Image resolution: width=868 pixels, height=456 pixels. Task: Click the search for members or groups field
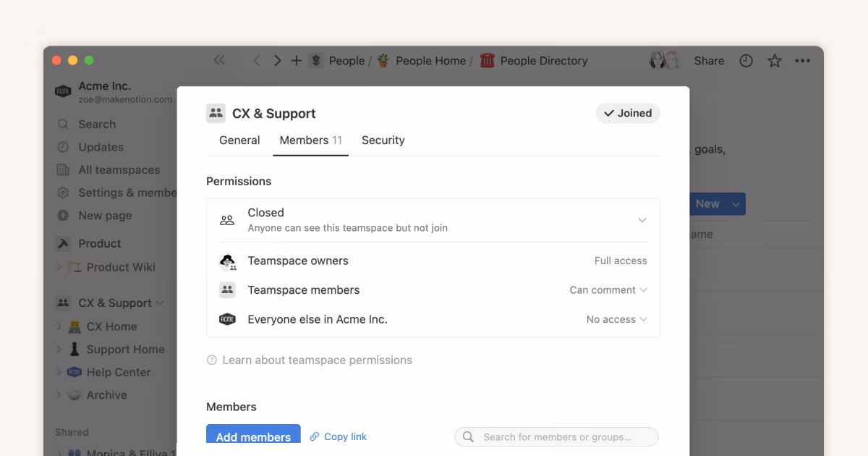[x=556, y=436]
